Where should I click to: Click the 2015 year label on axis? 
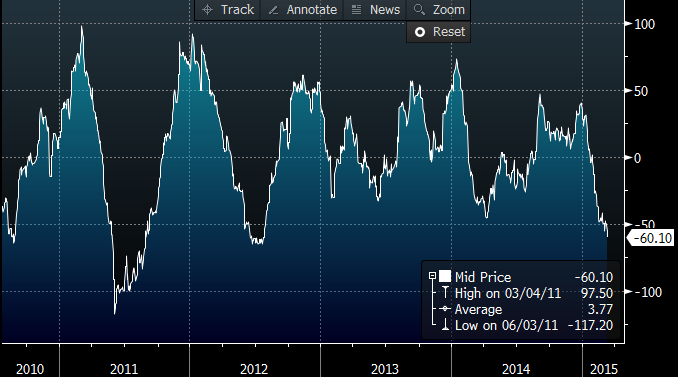(604, 369)
